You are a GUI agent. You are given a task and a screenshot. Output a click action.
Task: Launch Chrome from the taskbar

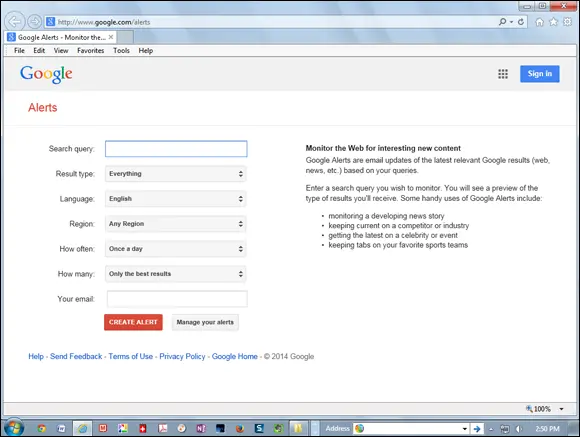(x=41, y=428)
